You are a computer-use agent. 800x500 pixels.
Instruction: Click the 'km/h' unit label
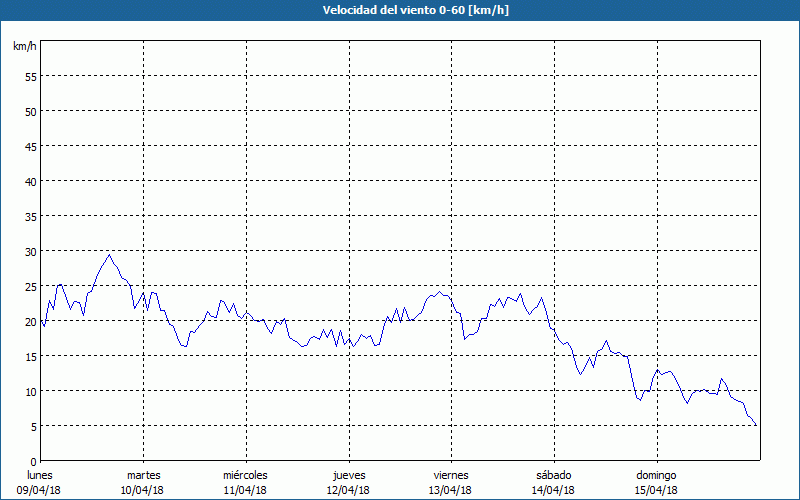click(25, 46)
